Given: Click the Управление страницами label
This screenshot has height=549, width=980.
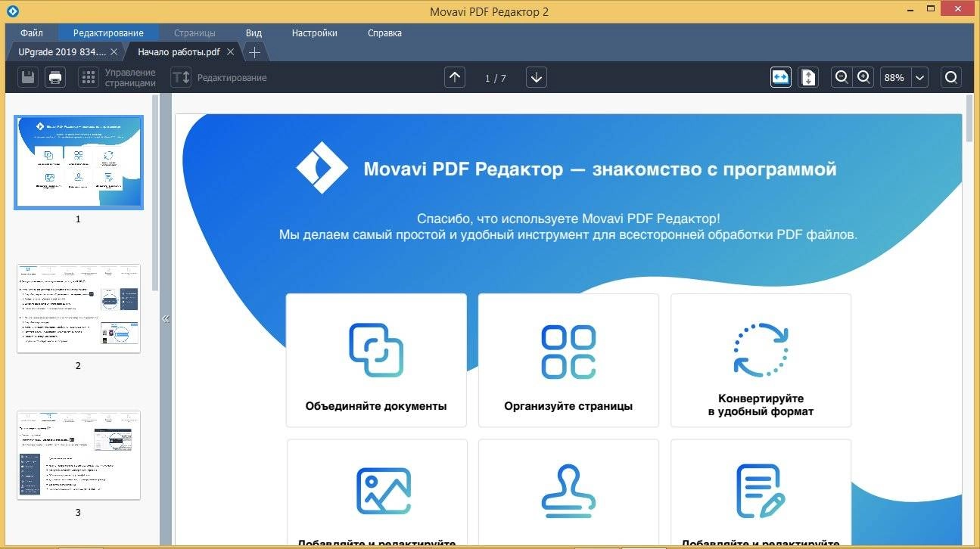Looking at the screenshot, I should click(130, 77).
